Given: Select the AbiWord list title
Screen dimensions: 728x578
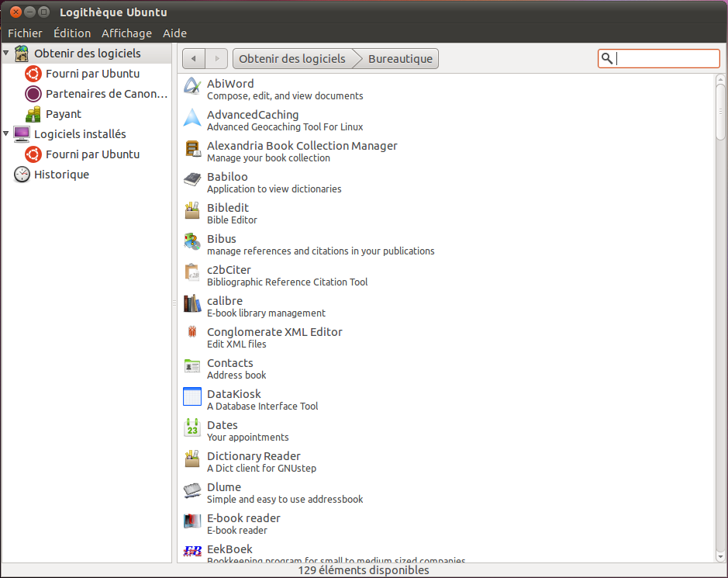Looking at the screenshot, I should [x=230, y=84].
